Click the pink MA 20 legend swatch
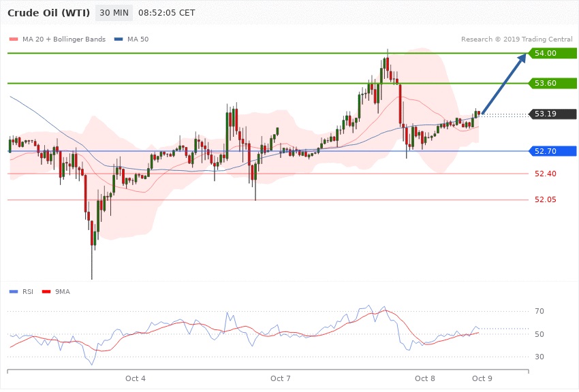The image size is (579, 392). [x=15, y=39]
